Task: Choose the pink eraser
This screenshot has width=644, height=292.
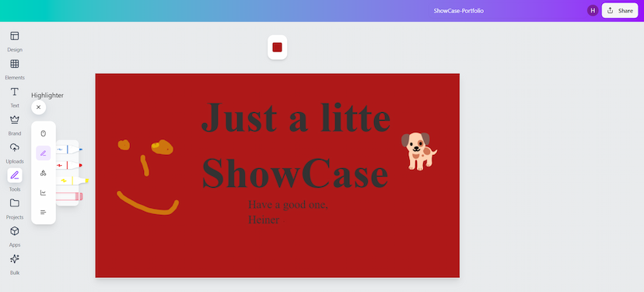Action: [x=69, y=196]
